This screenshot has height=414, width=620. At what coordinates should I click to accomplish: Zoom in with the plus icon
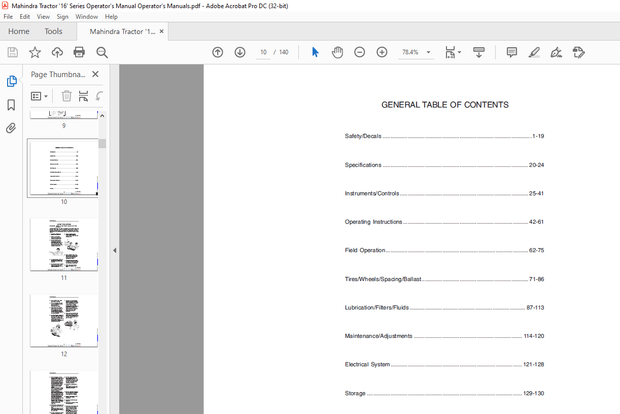pyautogui.click(x=382, y=52)
